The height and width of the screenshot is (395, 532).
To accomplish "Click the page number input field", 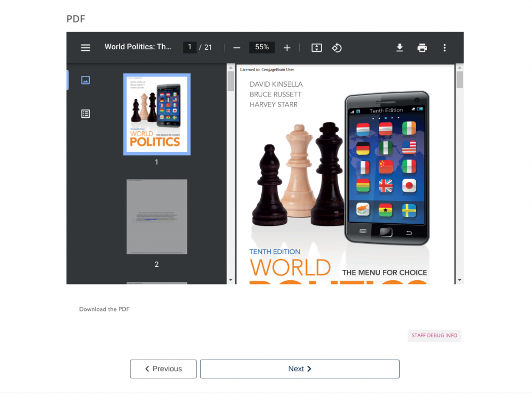I will click(x=190, y=47).
